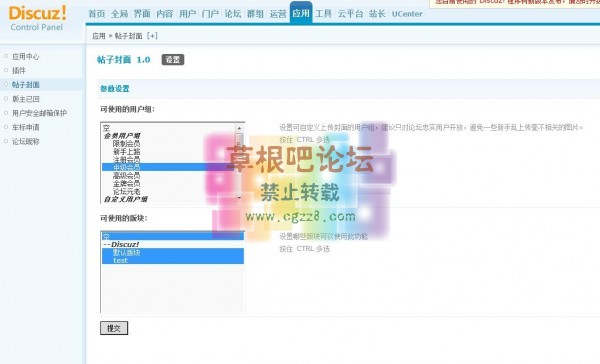The width and height of the screenshot is (600, 364).
Task: Click the Discuz! Control Panel logo
Action: pyautogui.click(x=37, y=18)
